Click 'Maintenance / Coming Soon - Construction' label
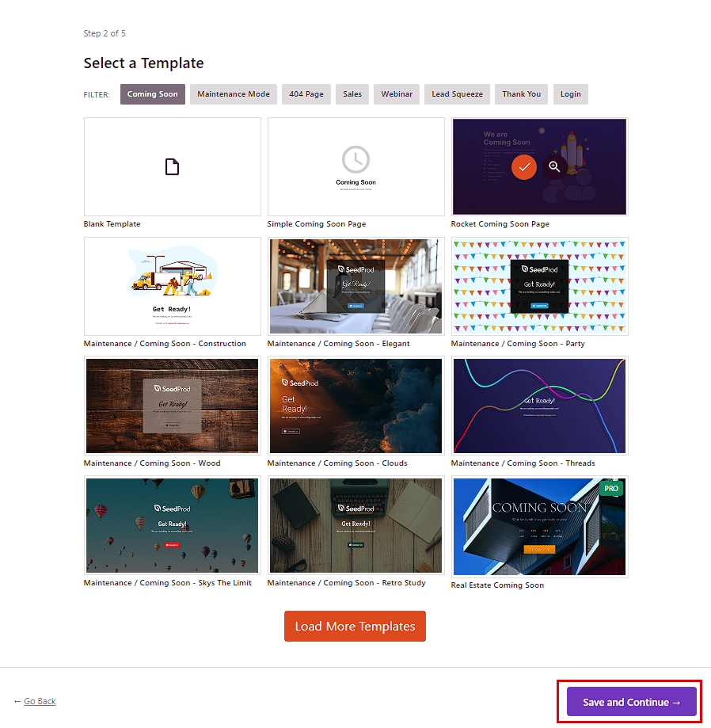 pyautogui.click(x=165, y=344)
